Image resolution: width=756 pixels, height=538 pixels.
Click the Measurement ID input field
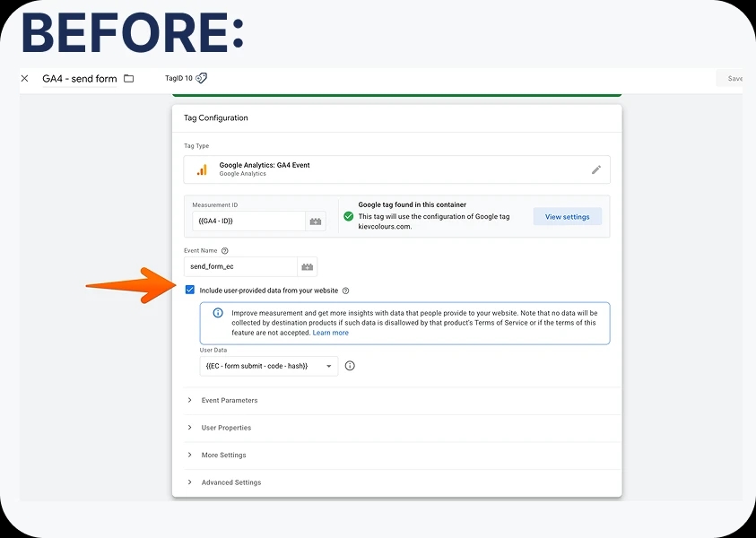248,221
